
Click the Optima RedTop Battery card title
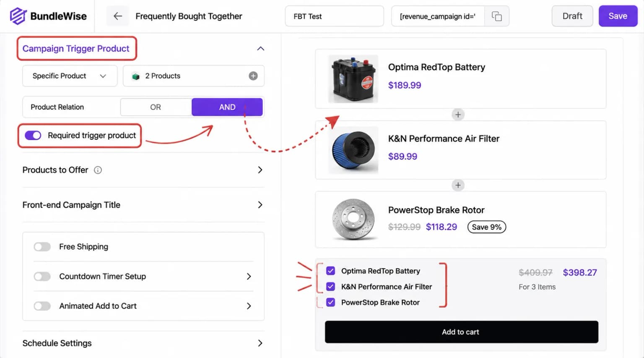point(436,67)
